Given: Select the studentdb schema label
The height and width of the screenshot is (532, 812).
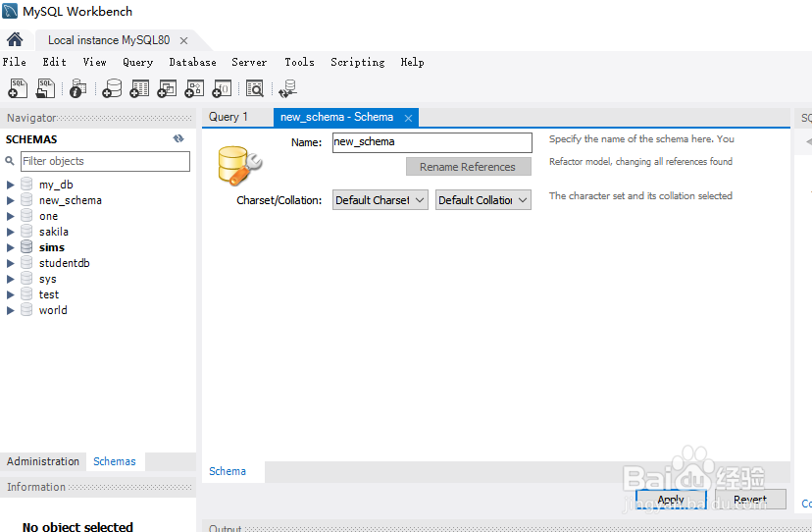Looking at the screenshot, I should (64, 263).
